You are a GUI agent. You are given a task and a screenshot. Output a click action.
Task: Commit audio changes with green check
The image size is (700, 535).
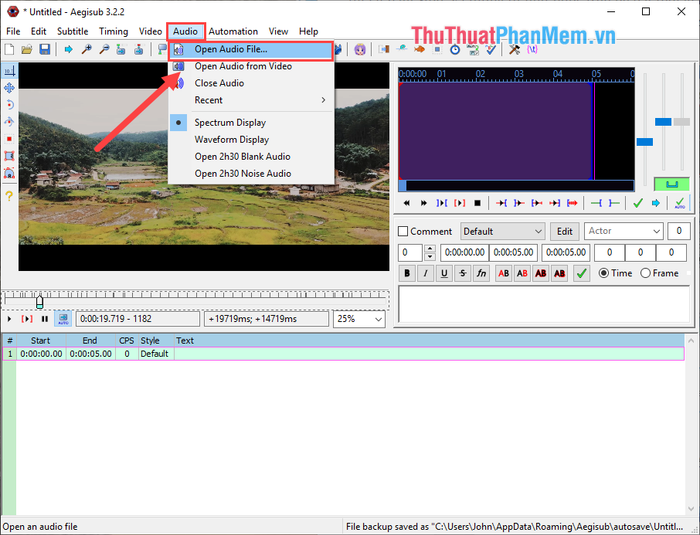click(638, 203)
